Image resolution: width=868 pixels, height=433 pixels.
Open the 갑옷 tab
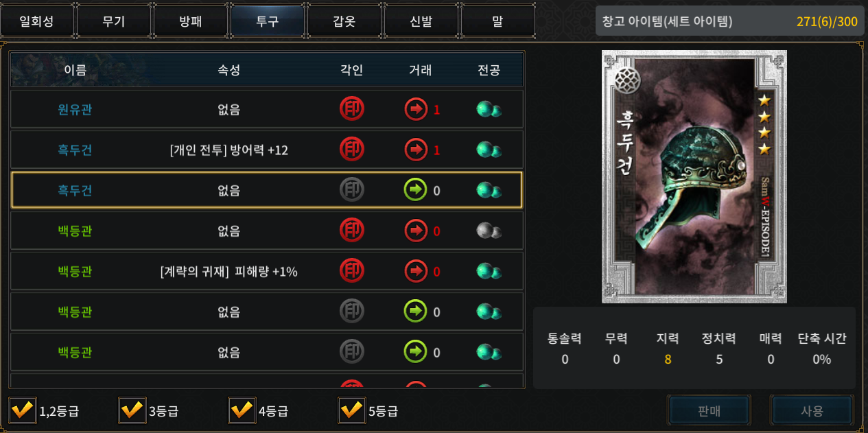pos(344,21)
